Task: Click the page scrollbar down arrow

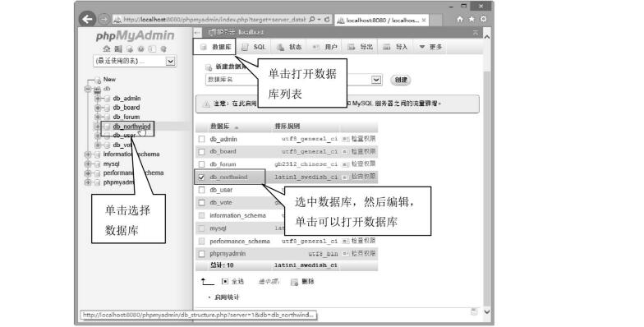Action: point(486,312)
